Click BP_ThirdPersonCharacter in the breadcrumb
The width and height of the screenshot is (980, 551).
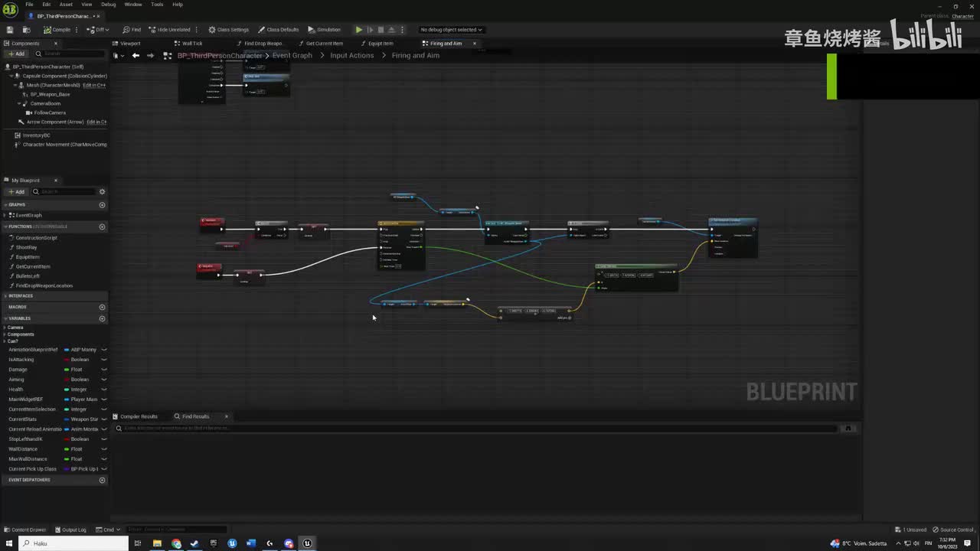[x=220, y=56]
